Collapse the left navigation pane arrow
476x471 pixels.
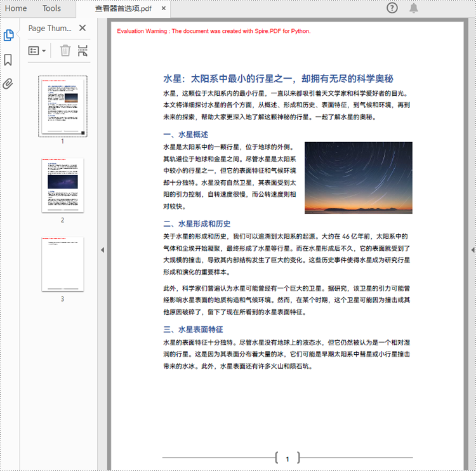tap(103, 250)
